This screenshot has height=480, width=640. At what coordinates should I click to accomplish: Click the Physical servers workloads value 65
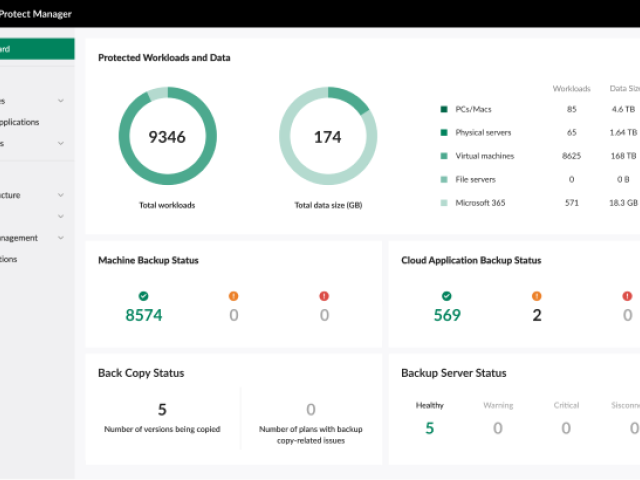coord(572,132)
